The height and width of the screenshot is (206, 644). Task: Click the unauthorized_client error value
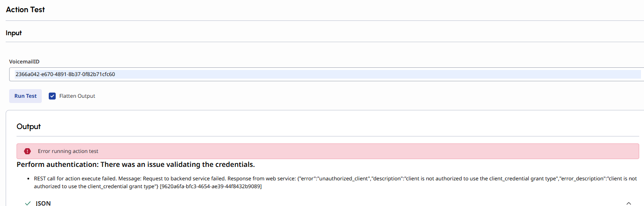[x=343, y=179]
